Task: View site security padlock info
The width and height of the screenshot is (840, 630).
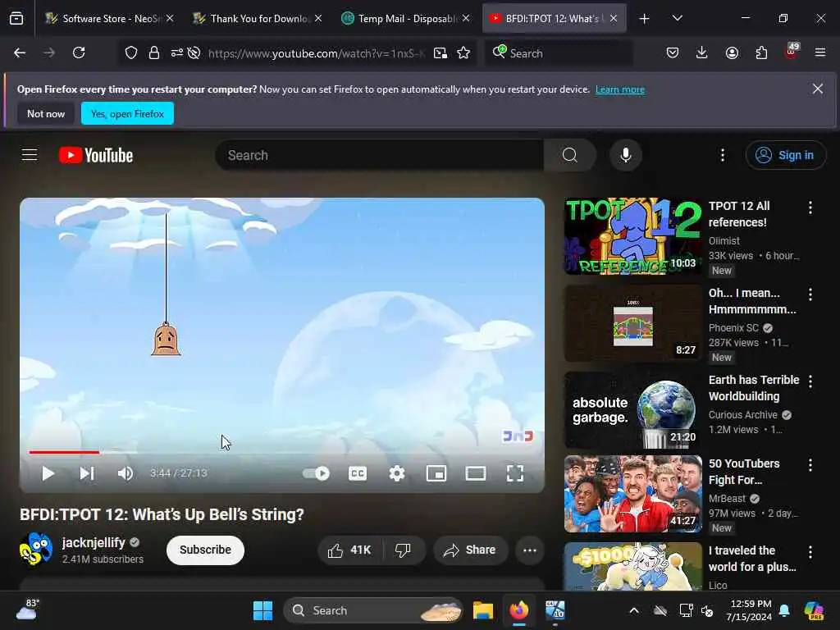Action: tap(154, 53)
